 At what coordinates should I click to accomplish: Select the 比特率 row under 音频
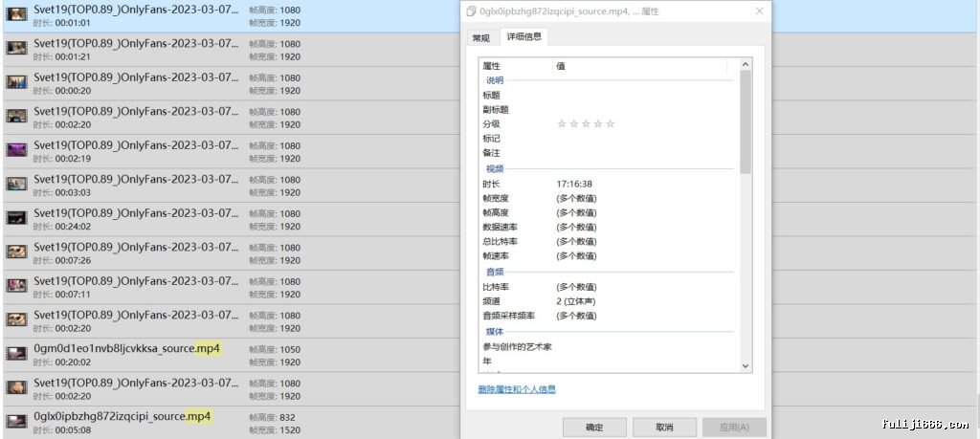[x=609, y=287]
